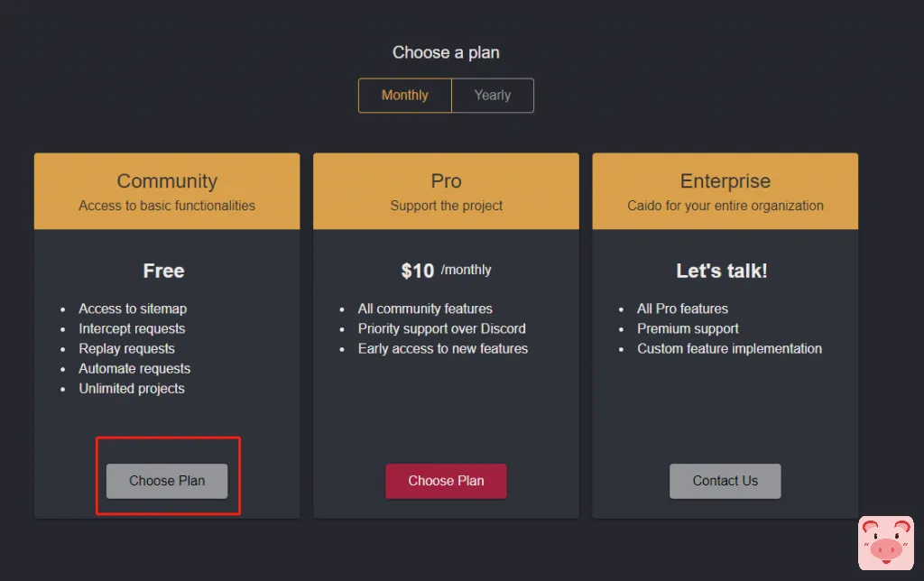Click "Access to sitemap" feature item
The width and height of the screenshot is (924, 581).
click(133, 309)
